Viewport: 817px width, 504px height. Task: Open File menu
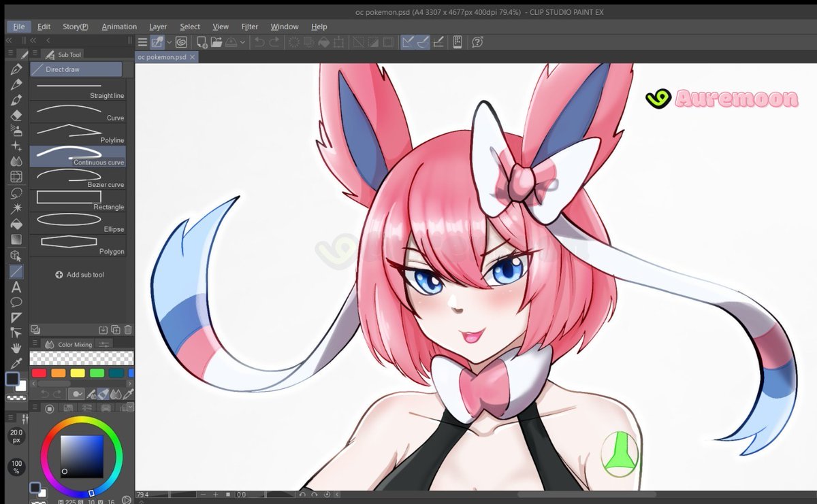[x=18, y=27]
